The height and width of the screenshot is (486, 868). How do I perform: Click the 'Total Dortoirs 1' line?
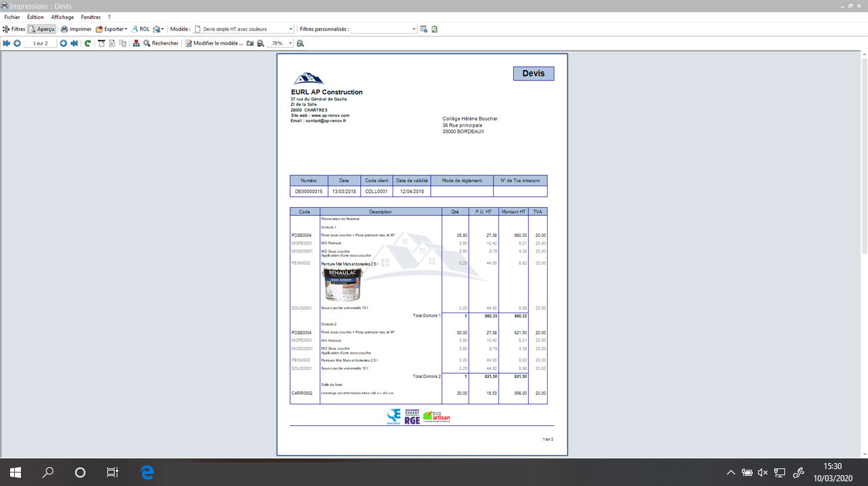(x=426, y=315)
